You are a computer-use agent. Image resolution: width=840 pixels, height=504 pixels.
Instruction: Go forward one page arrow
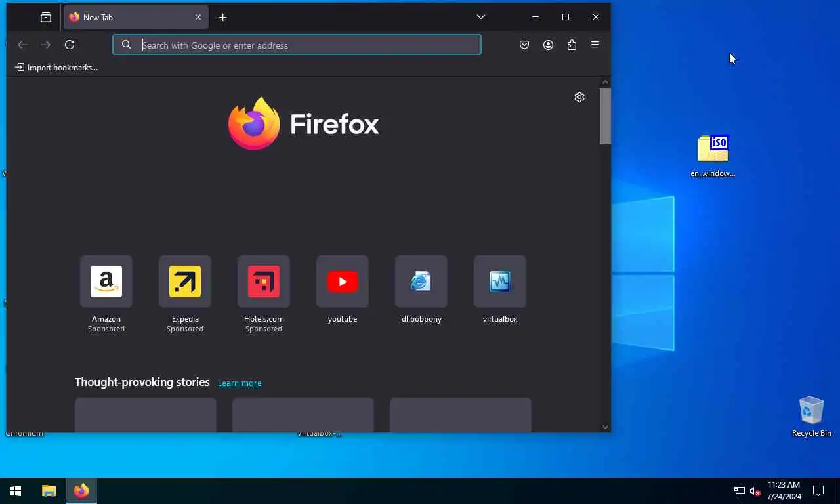(46, 45)
